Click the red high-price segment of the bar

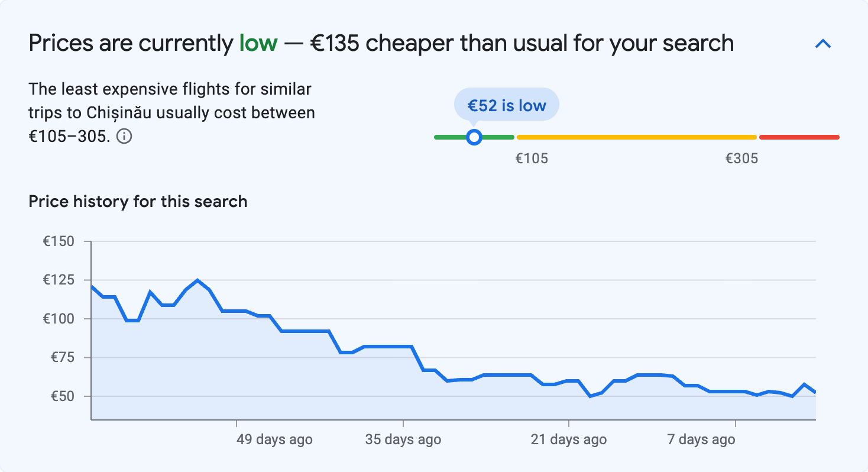click(x=798, y=137)
